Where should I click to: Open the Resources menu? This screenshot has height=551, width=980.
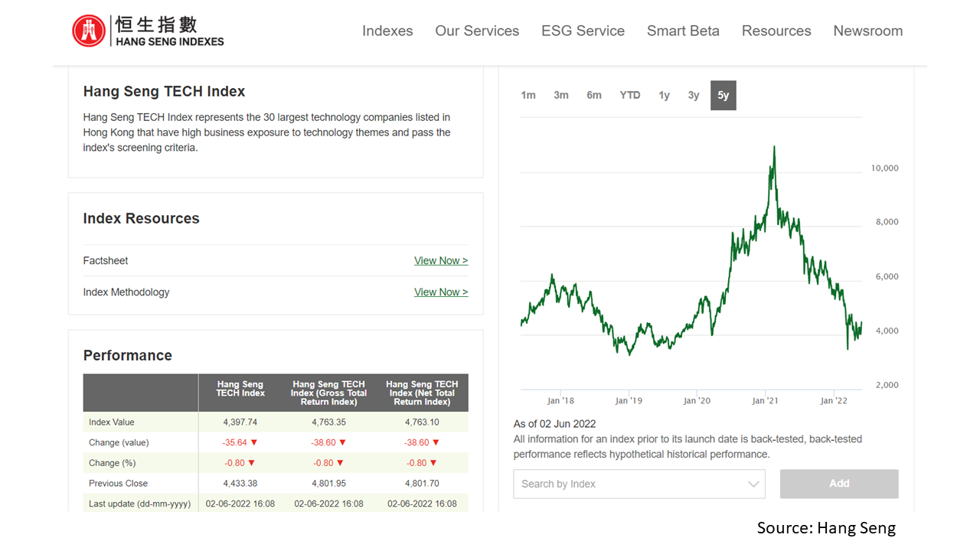tap(776, 31)
